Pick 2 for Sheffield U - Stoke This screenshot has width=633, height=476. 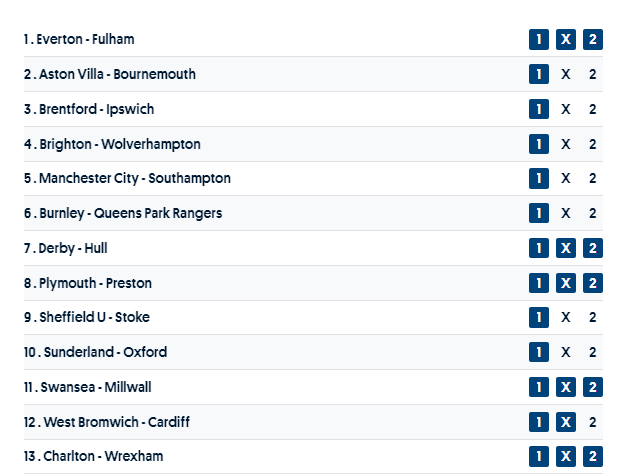pyautogui.click(x=592, y=317)
